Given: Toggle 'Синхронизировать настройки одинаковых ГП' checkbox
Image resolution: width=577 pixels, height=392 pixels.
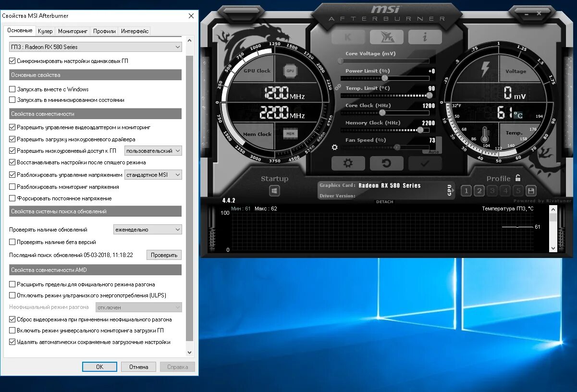Looking at the screenshot, I should 12,61.
